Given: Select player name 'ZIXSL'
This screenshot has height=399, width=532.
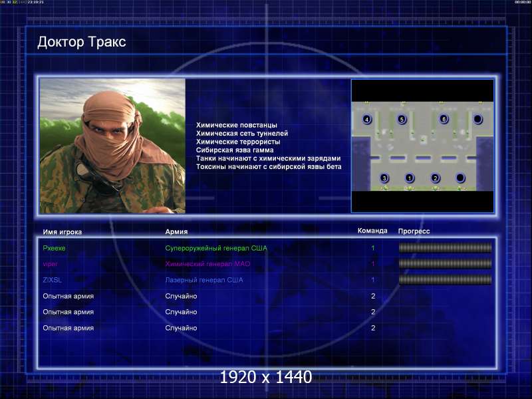Looking at the screenshot, I should [x=53, y=280].
